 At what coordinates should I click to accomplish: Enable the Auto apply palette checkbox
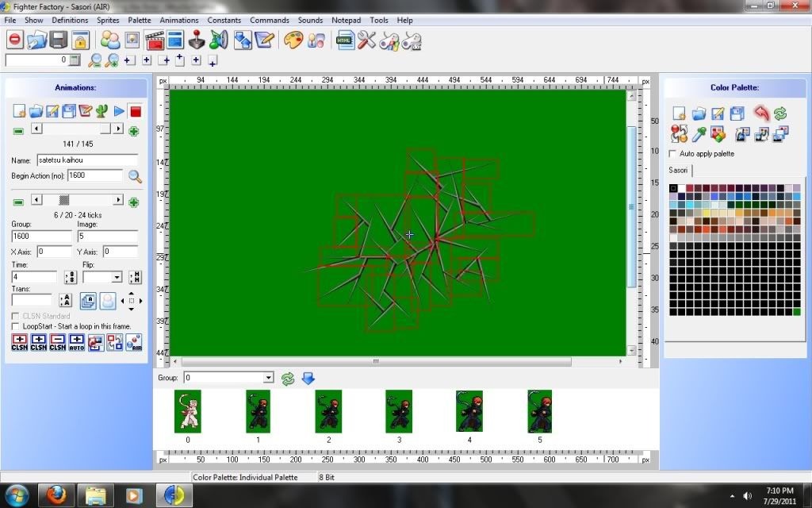673,153
